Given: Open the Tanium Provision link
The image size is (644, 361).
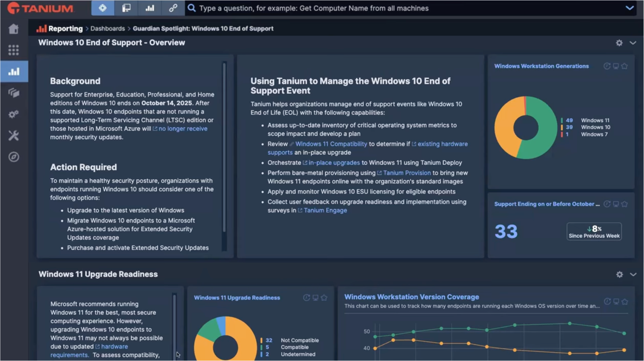Looking at the screenshot, I should point(407,173).
